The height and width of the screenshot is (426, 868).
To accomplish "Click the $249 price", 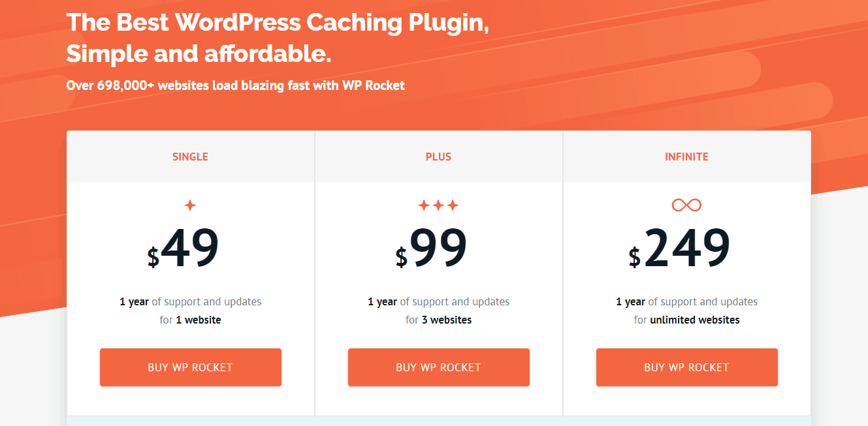I will click(x=679, y=249).
